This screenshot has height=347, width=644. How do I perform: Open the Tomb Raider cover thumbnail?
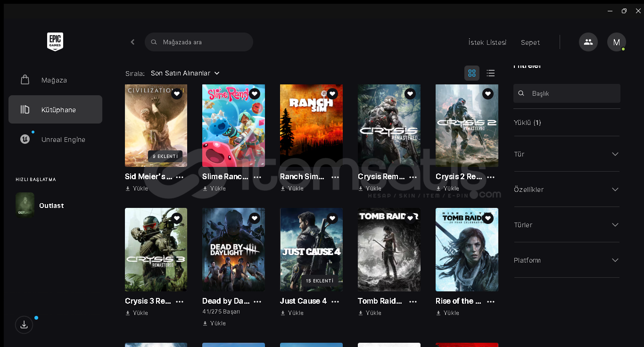pos(389,249)
